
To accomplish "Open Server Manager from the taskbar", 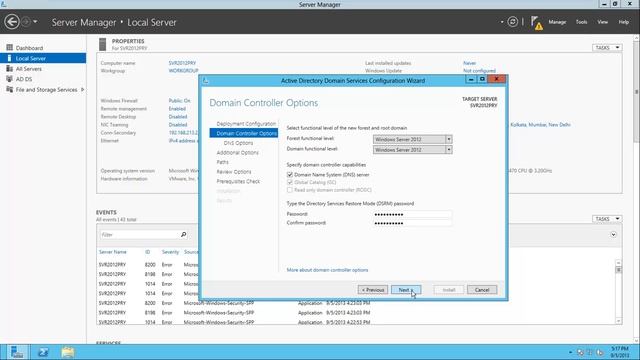I will coord(17,352).
